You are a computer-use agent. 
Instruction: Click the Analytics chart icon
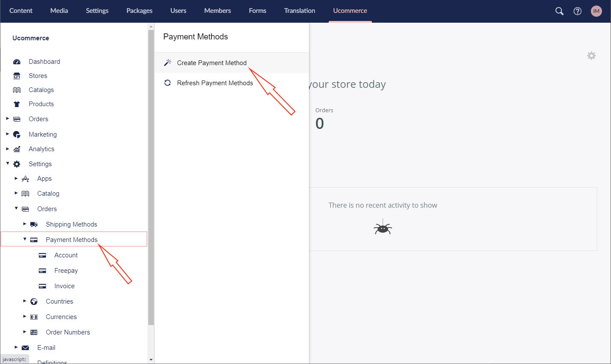[16, 149]
